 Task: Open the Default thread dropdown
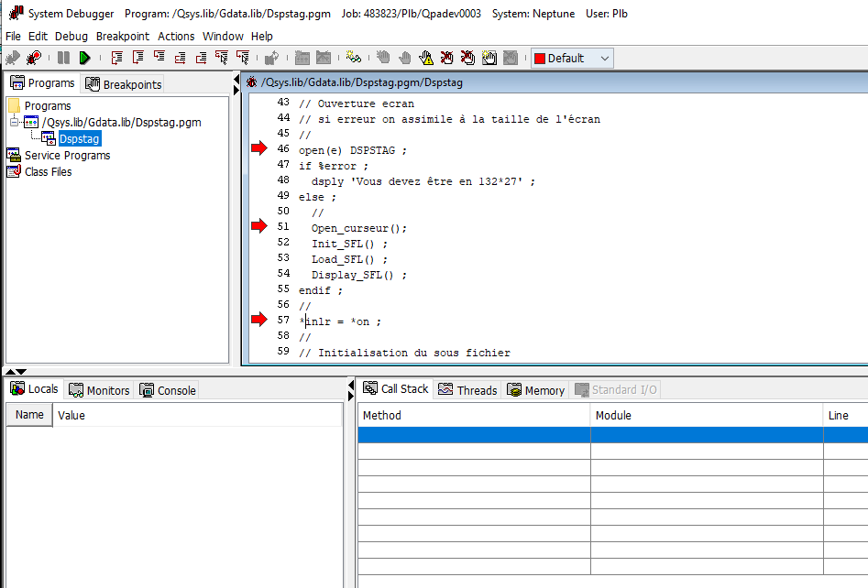tap(572, 58)
